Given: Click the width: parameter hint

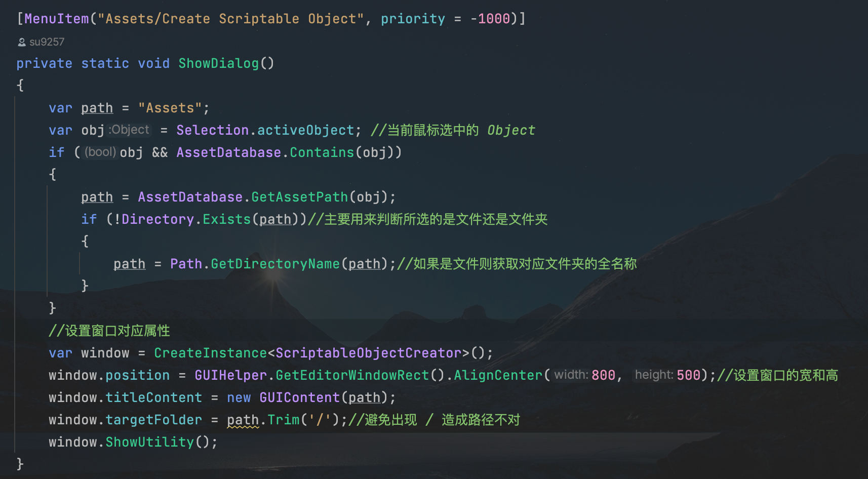Looking at the screenshot, I should (571, 375).
